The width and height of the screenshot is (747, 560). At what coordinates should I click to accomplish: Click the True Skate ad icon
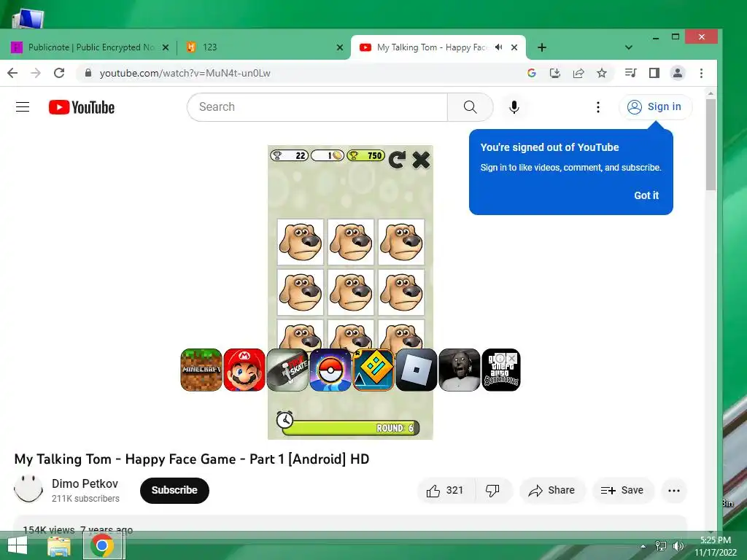point(287,370)
